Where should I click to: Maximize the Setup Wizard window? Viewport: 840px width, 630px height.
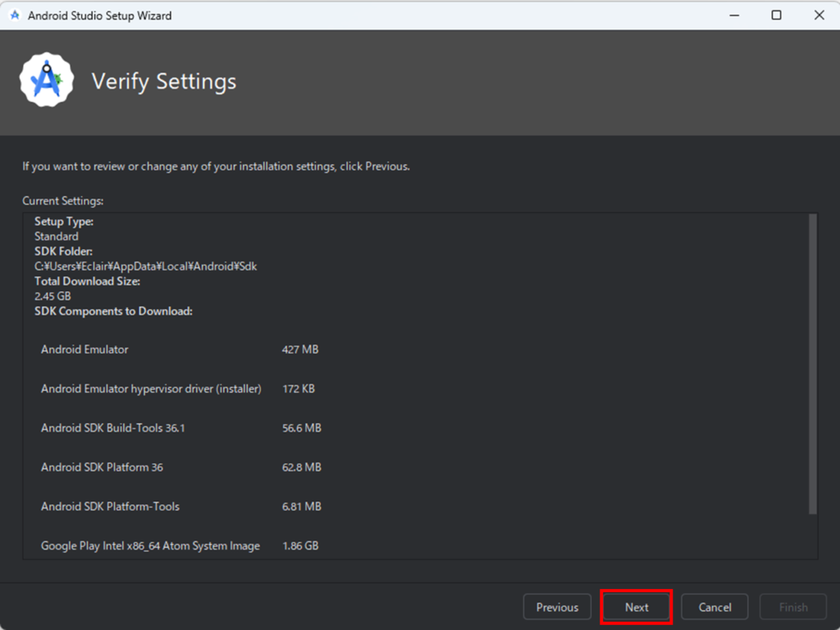coord(776,16)
